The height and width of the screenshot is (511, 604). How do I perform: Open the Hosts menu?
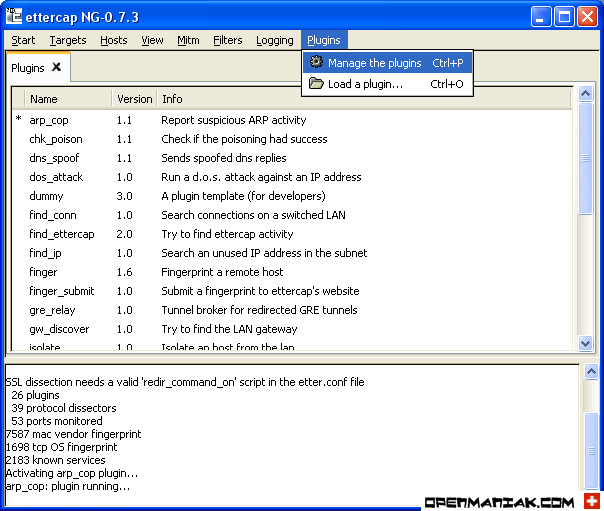point(114,40)
